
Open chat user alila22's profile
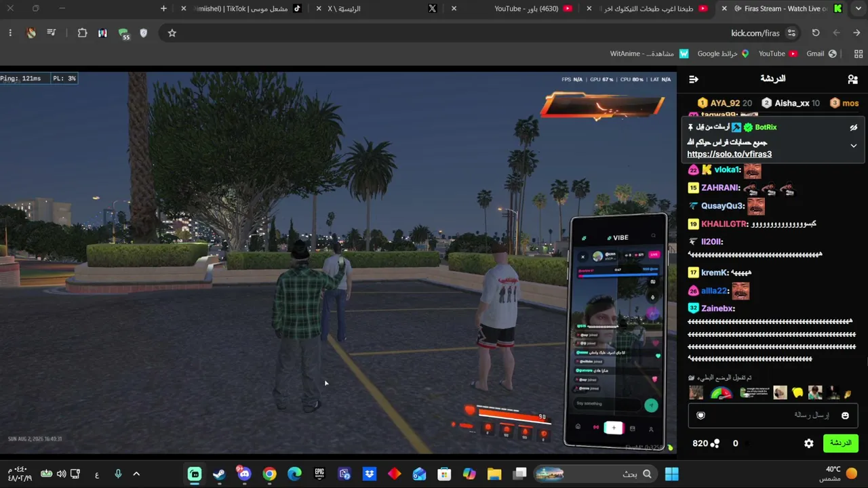tap(714, 291)
